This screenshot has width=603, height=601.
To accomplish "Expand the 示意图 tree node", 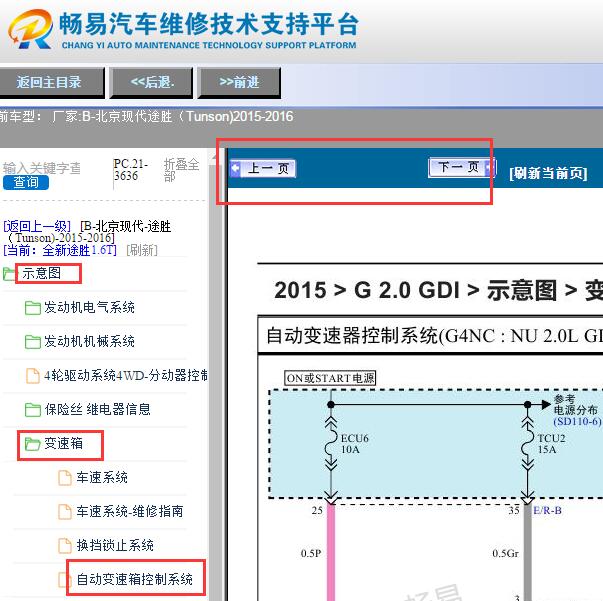I will (x=42, y=273).
